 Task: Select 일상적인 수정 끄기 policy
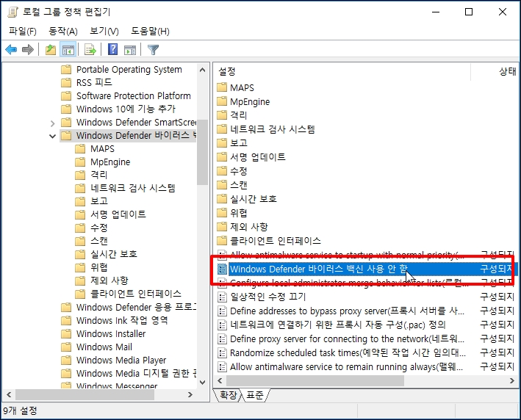[x=267, y=297]
